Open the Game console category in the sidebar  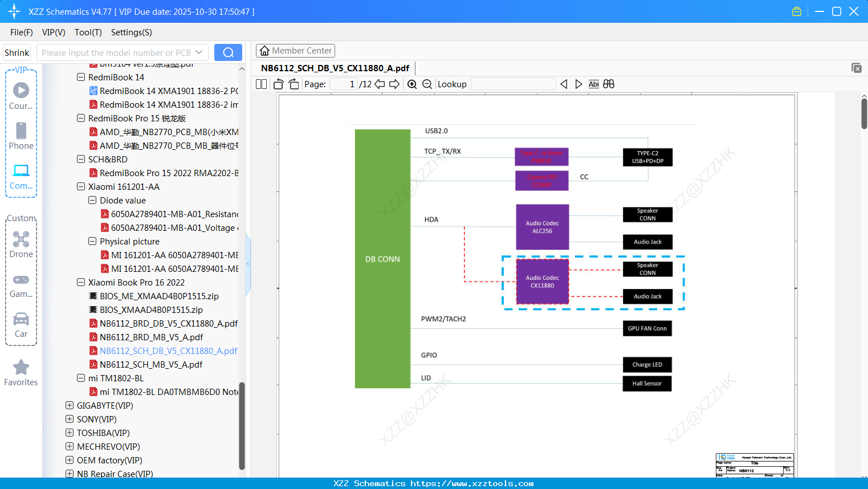(21, 285)
